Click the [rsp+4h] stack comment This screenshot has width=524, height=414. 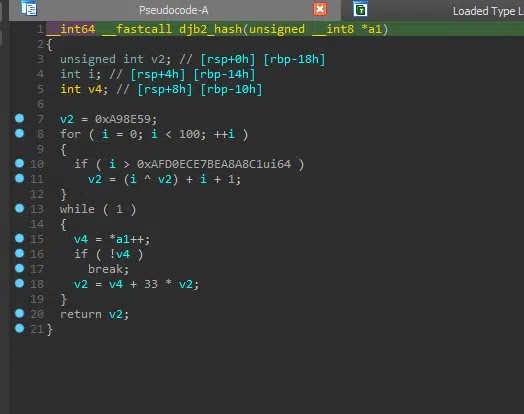(158, 74)
